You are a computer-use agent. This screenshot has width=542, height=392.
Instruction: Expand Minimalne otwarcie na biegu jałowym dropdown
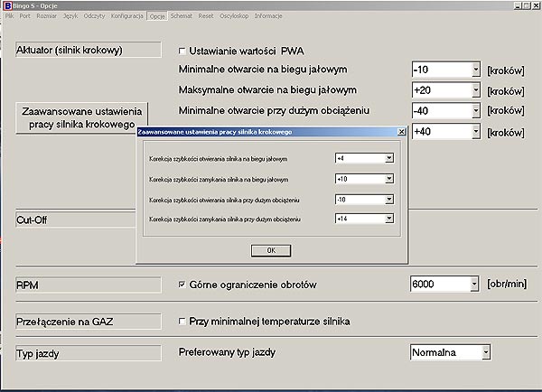tap(476, 70)
